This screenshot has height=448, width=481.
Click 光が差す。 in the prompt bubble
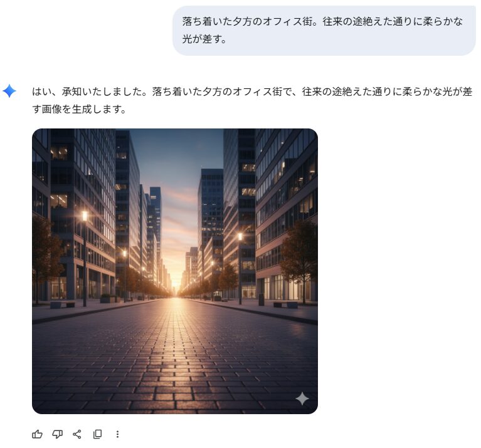tap(204, 39)
